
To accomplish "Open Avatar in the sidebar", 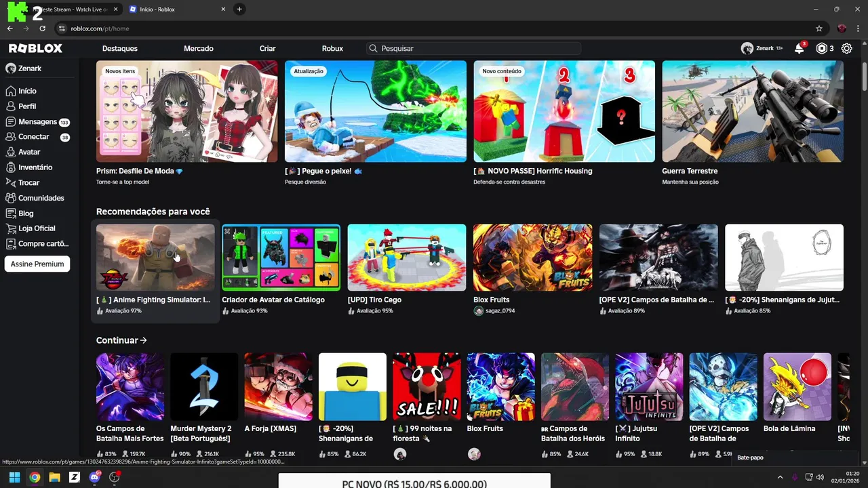I will 29,152.
